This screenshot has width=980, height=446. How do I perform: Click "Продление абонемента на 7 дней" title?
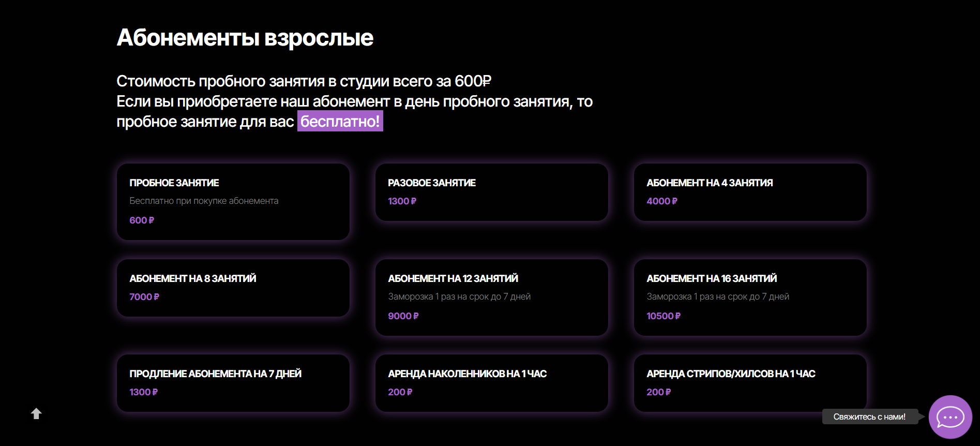(215, 374)
